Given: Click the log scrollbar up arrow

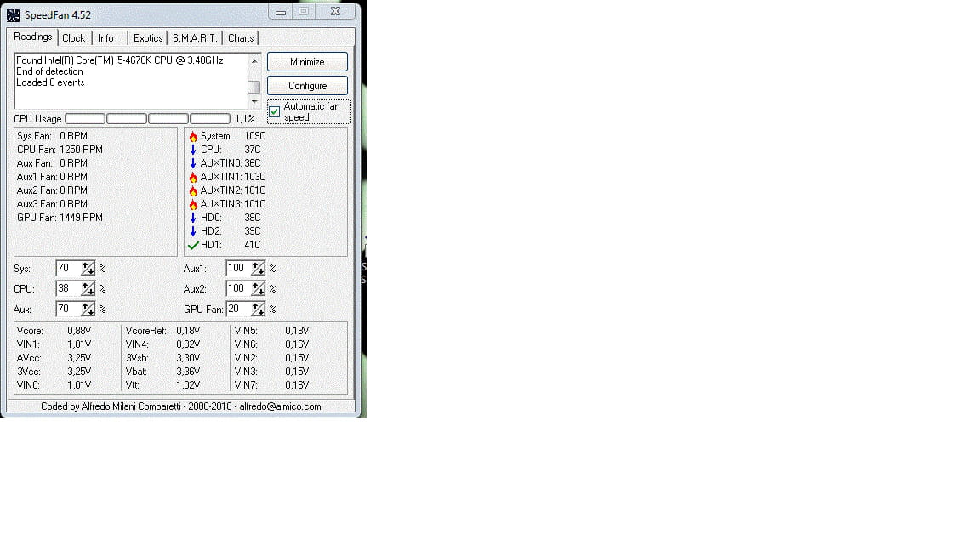Looking at the screenshot, I should [254, 60].
